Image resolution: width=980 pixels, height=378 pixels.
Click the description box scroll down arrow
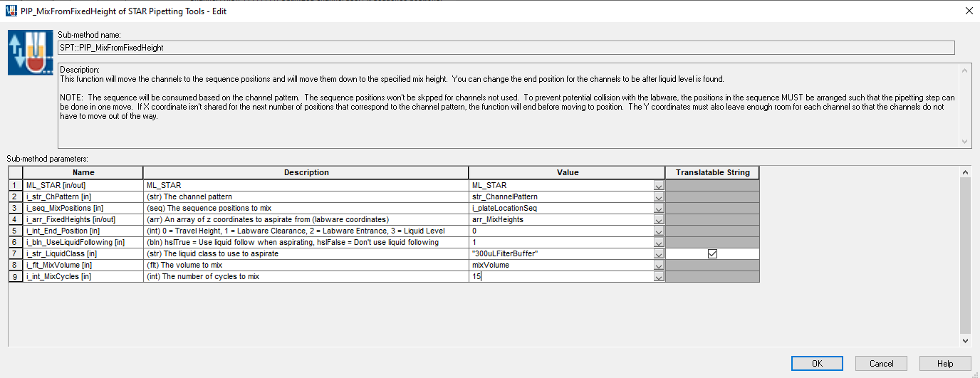tap(966, 142)
